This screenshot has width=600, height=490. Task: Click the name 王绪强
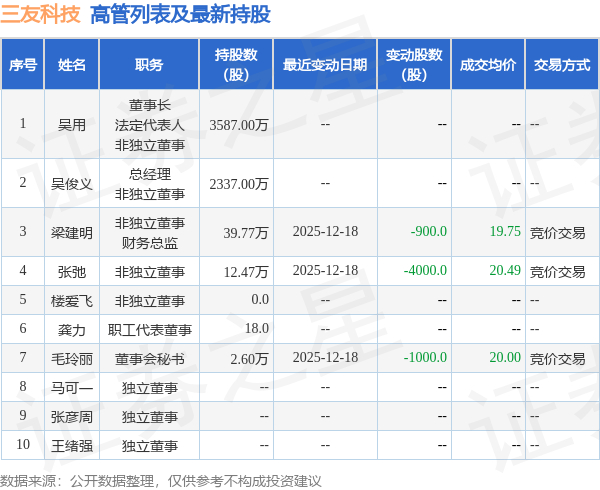point(72,446)
